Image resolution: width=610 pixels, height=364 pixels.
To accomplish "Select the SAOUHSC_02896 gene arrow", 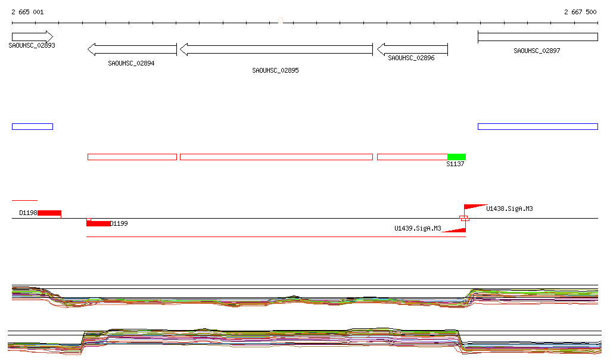I will (x=412, y=49).
